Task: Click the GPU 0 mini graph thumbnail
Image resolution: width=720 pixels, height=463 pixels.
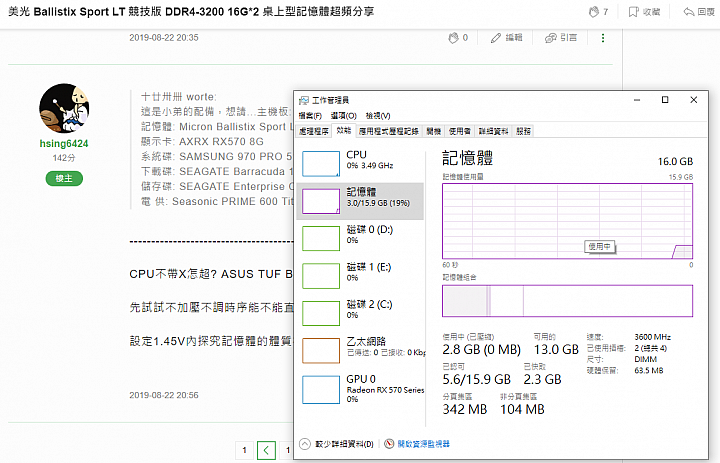Action: 321,390
